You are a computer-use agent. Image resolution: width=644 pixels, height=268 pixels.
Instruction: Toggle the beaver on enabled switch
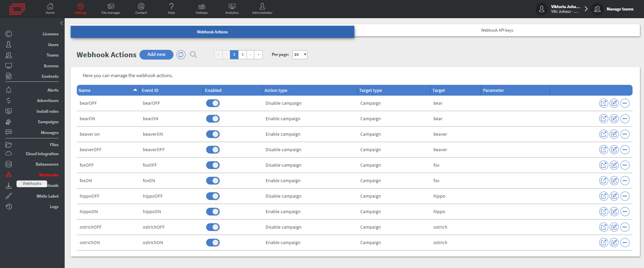(x=213, y=134)
